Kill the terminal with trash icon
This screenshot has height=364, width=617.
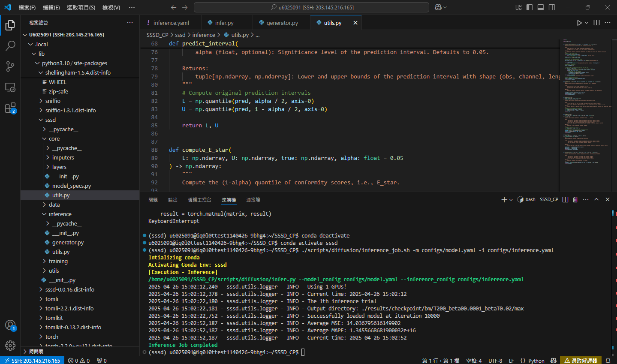pyautogui.click(x=575, y=199)
